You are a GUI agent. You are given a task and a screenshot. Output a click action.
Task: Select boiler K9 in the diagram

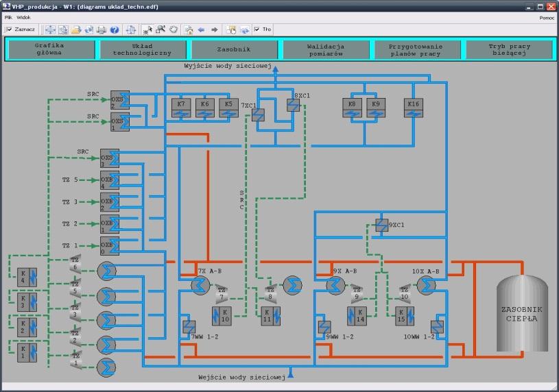[x=376, y=108]
